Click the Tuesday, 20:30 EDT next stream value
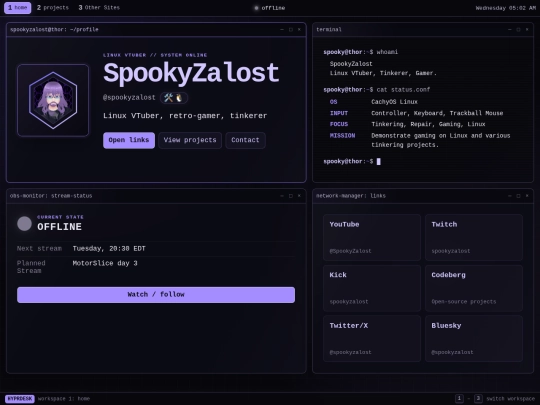This screenshot has width=540, height=405. coord(109,249)
